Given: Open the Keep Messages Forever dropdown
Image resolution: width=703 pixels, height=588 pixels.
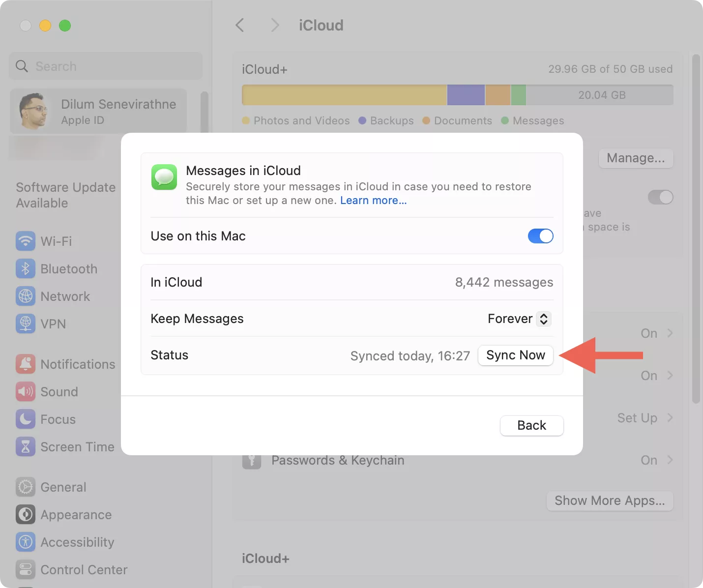Looking at the screenshot, I should tap(519, 319).
